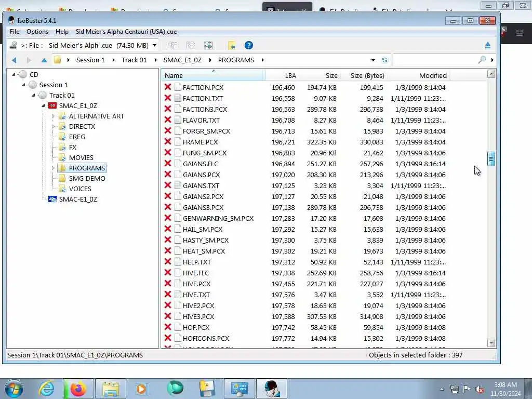Open Firefox from the taskbar
Viewport: 532px width, 399px height.
[x=78, y=389]
